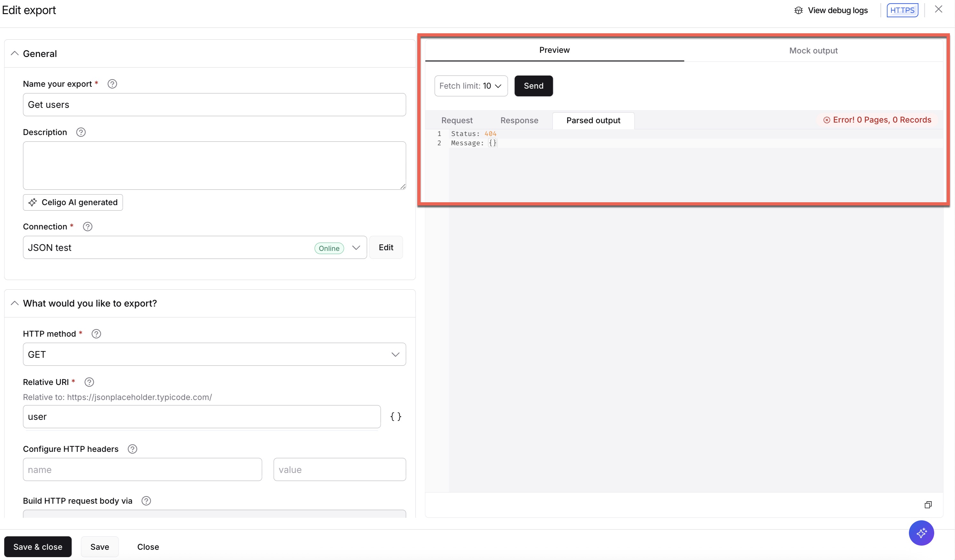Switch to the Preview tab

point(554,50)
